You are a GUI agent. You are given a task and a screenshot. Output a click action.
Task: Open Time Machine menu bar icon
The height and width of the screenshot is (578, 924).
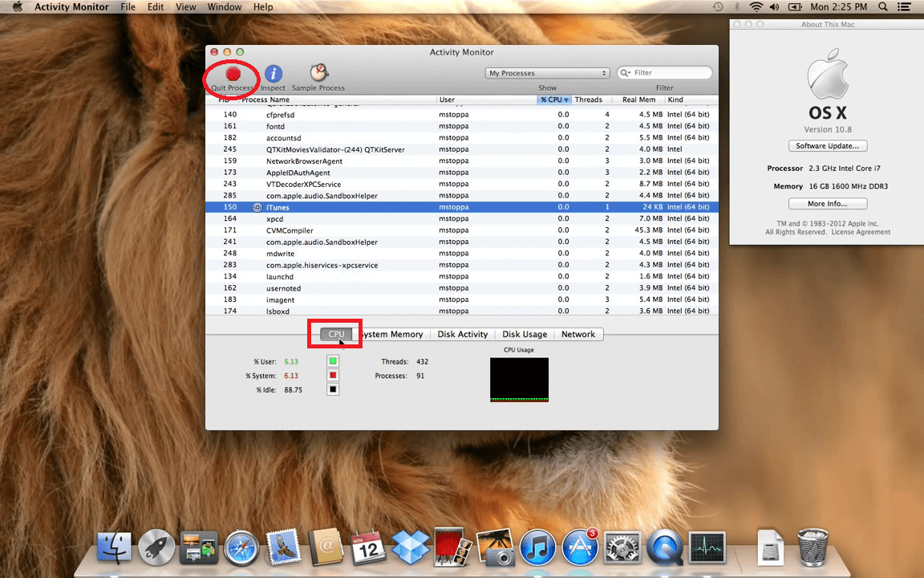[x=718, y=7]
